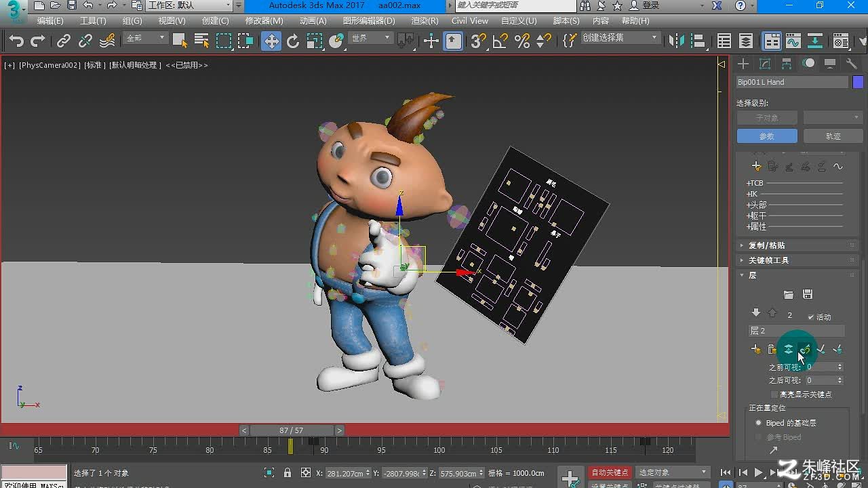The width and height of the screenshot is (868, 488).
Task: Open the Utilities panel wrench tab
Action: click(852, 64)
